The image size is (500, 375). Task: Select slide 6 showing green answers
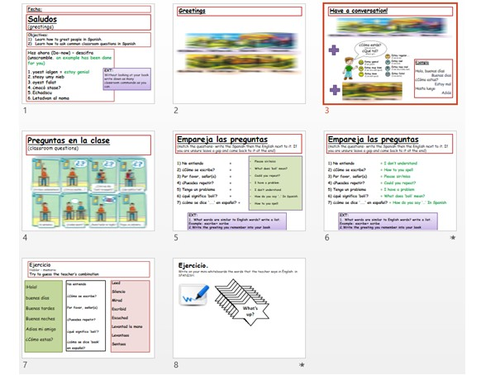coord(390,181)
